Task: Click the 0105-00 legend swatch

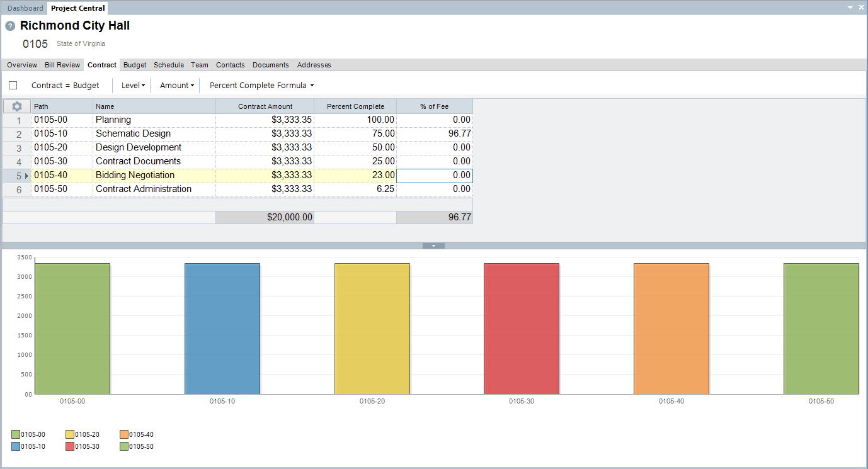Action: coord(16,434)
